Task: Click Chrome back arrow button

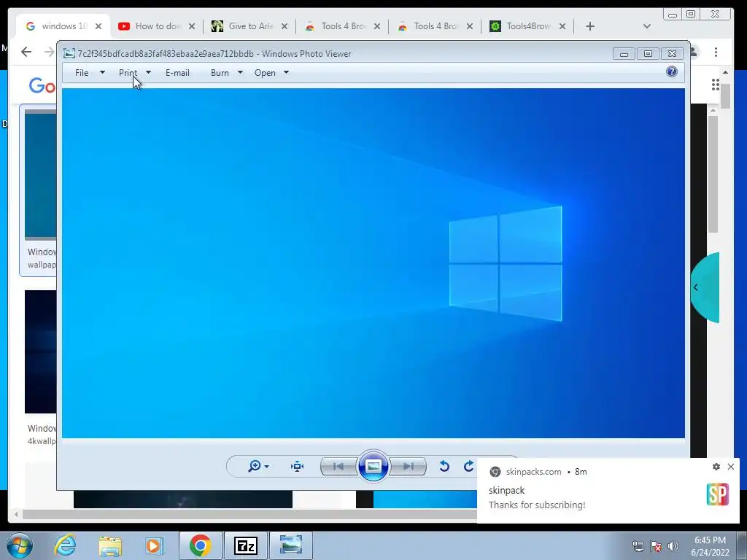Action: (x=26, y=52)
